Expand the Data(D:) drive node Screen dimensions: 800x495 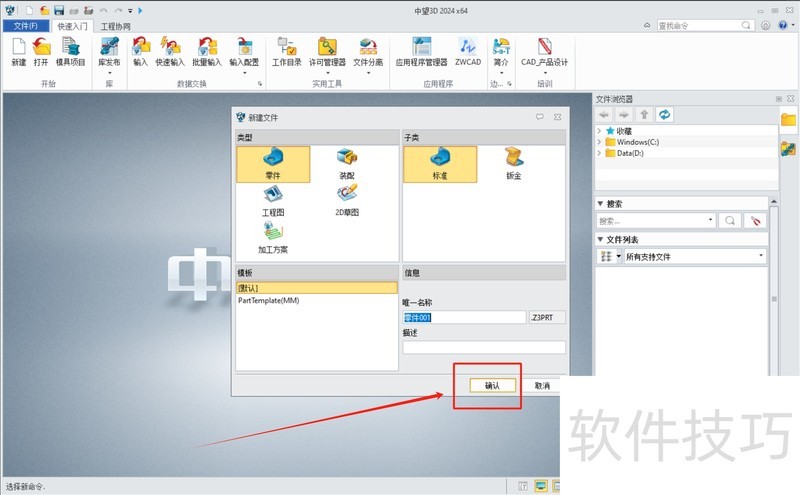click(599, 153)
